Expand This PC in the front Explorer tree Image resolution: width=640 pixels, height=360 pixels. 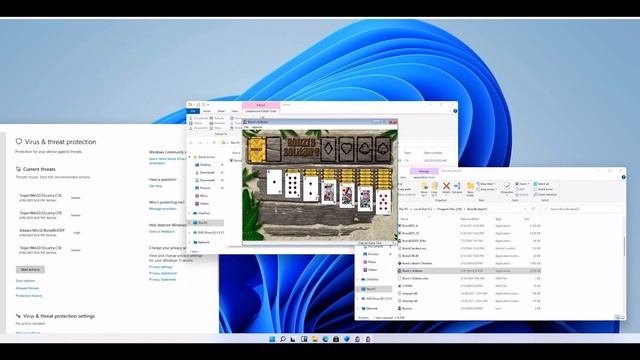tap(358, 289)
